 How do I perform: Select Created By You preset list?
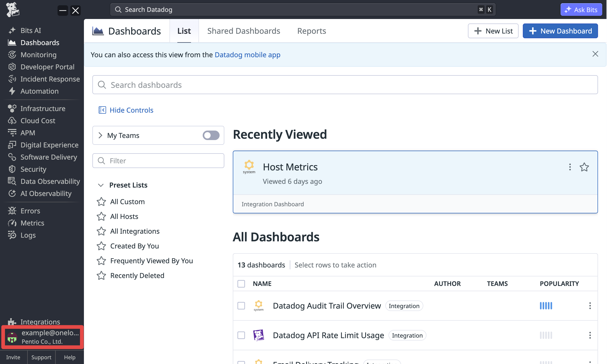(135, 246)
